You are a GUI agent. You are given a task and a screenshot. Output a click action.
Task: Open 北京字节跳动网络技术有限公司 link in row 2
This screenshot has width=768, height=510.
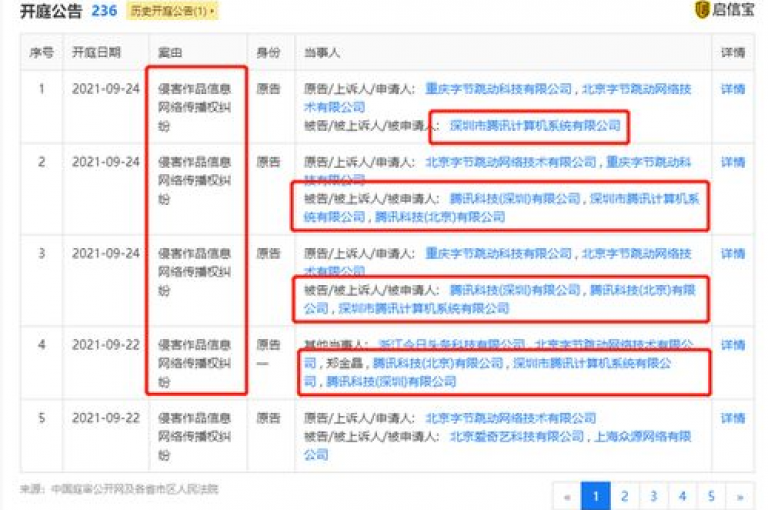(x=511, y=162)
